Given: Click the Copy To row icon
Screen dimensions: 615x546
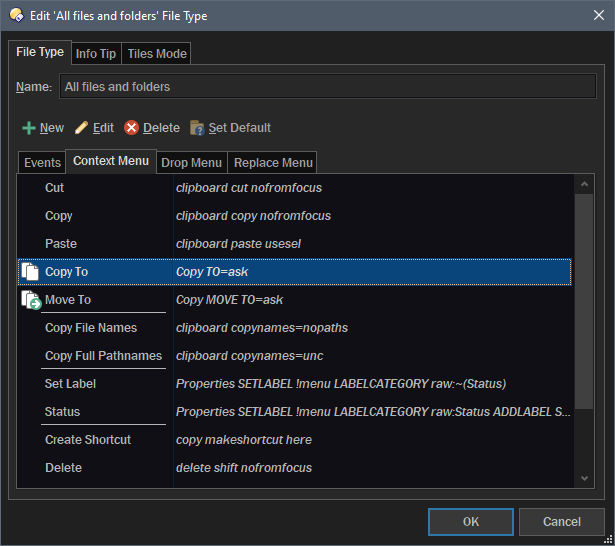Looking at the screenshot, I should click(30, 272).
